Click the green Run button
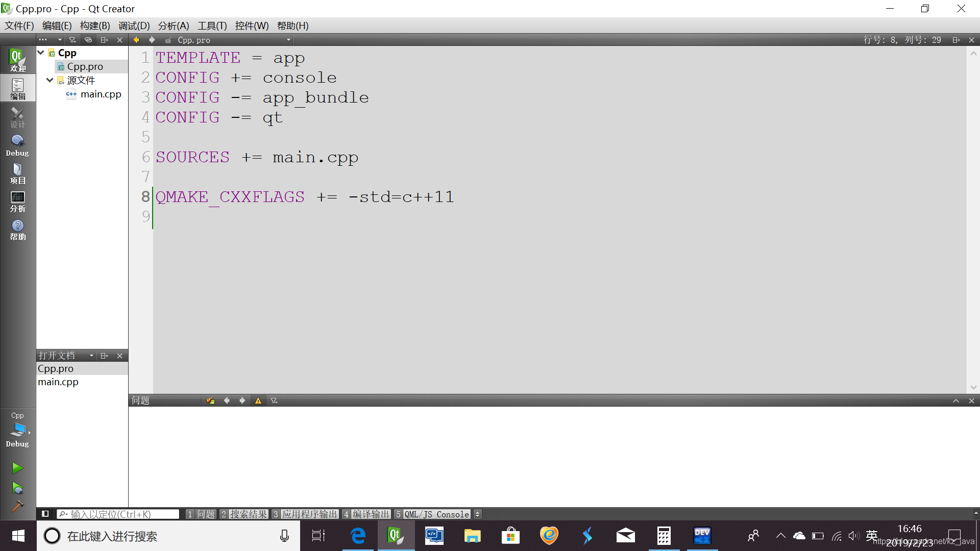The width and height of the screenshot is (980, 551). [18, 468]
